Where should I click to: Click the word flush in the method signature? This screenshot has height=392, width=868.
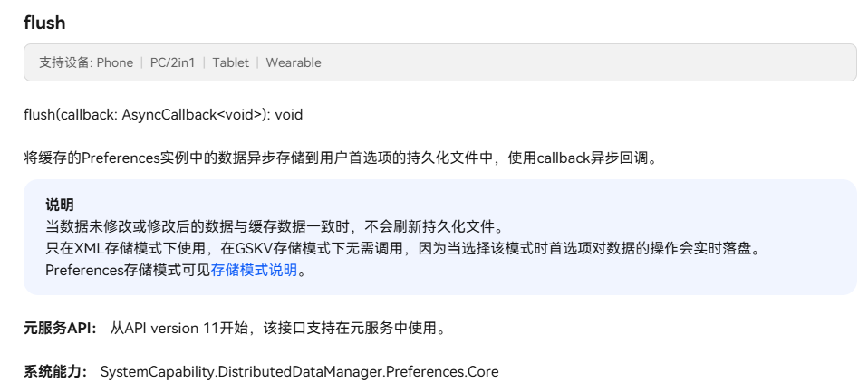39,115
